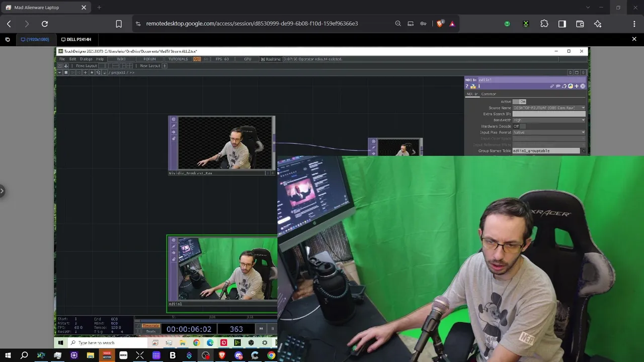
Task: Toggle the Active parameter switch
Action: (519, 102)
